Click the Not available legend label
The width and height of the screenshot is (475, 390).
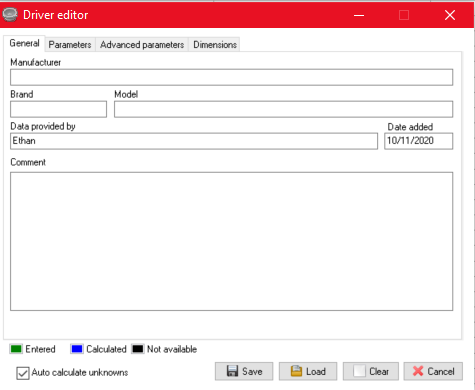172,349
